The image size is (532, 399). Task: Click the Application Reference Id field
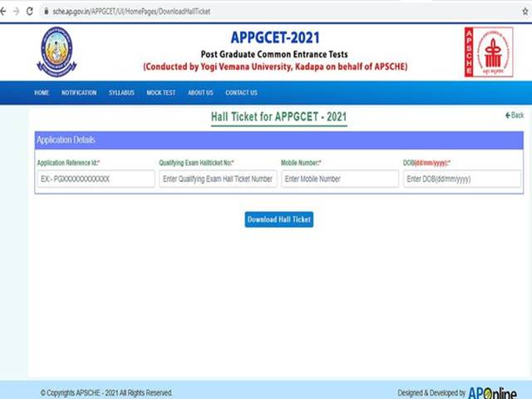pyautogui.click(x=96, y=179)
